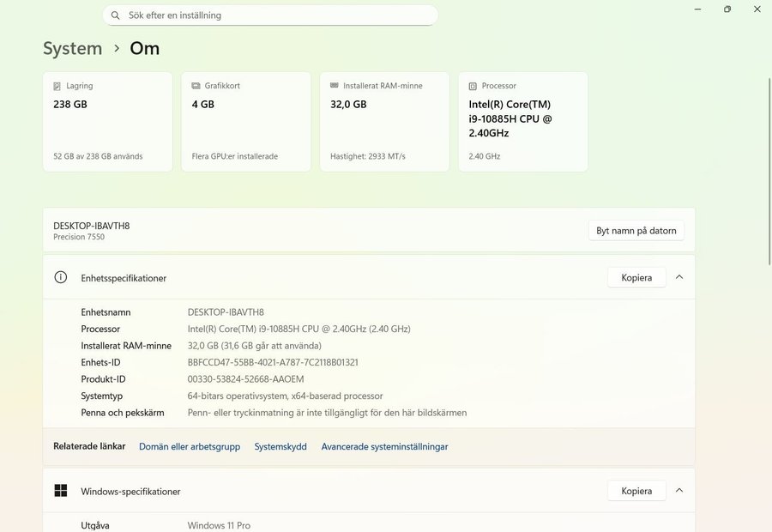Click the magnifier icon in the search box
The image size is (772, 532).
(115, 15)
